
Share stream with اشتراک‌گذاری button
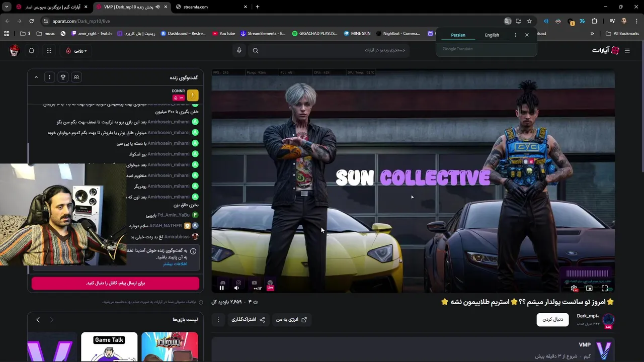(248, 319)
